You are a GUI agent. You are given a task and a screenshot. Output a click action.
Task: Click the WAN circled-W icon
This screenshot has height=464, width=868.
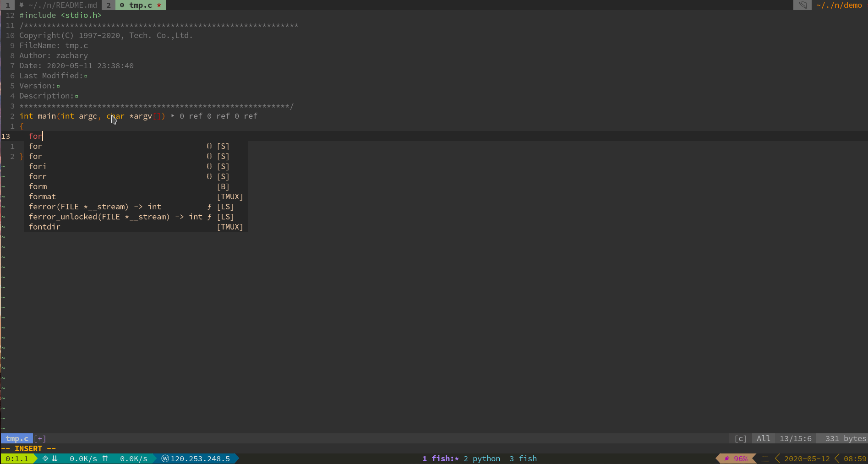point(165,459)
